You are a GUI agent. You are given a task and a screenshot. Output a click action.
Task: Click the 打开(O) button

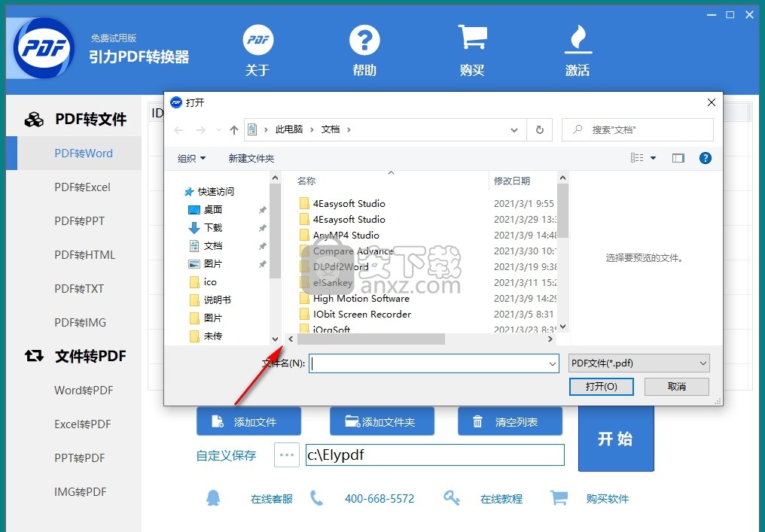point(601,387)
